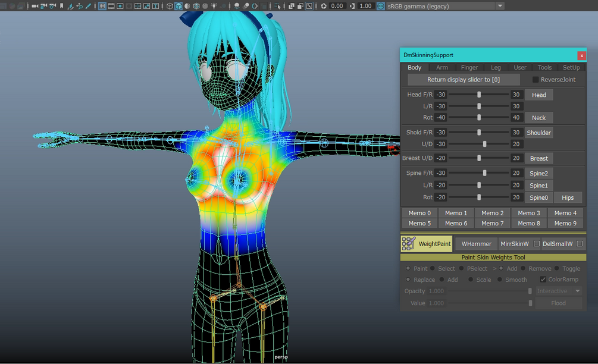
Task: Toggle the view transform ON icon
Action: coord(381,6)
